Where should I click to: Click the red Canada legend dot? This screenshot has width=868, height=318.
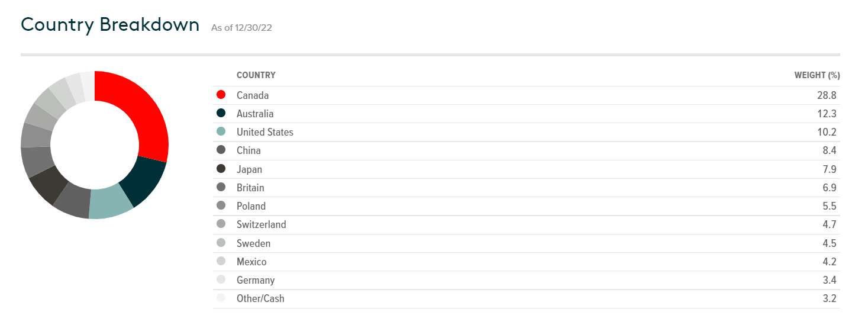coord(221,95)
